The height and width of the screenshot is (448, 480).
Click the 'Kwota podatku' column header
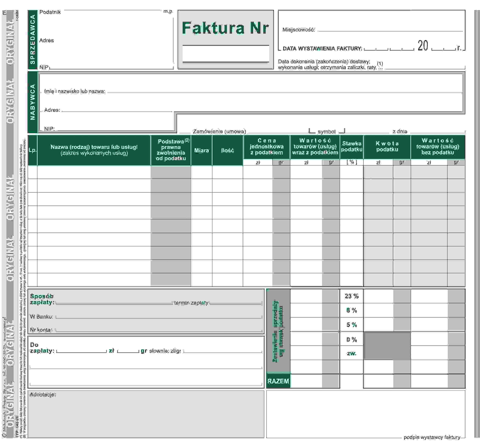[387, 147]
